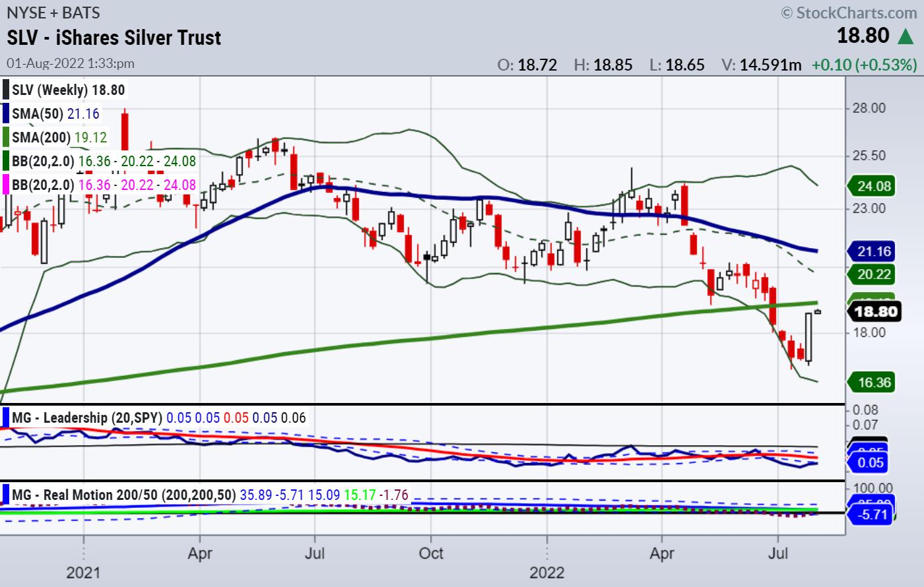Click the green 24.08 upper band price tag

871,186
